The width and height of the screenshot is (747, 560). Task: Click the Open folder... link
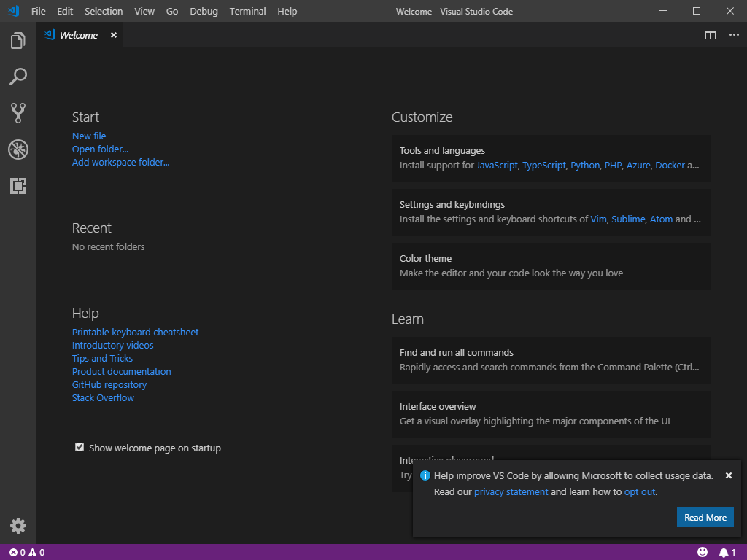100,149
